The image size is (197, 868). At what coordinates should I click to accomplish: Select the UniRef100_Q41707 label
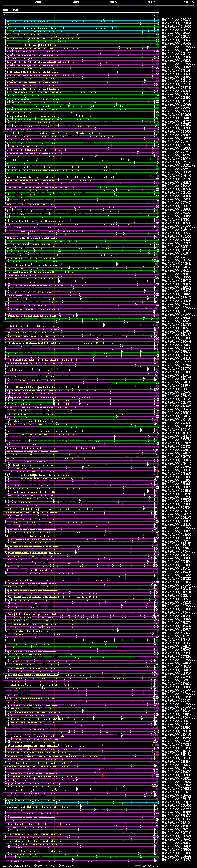177,101
